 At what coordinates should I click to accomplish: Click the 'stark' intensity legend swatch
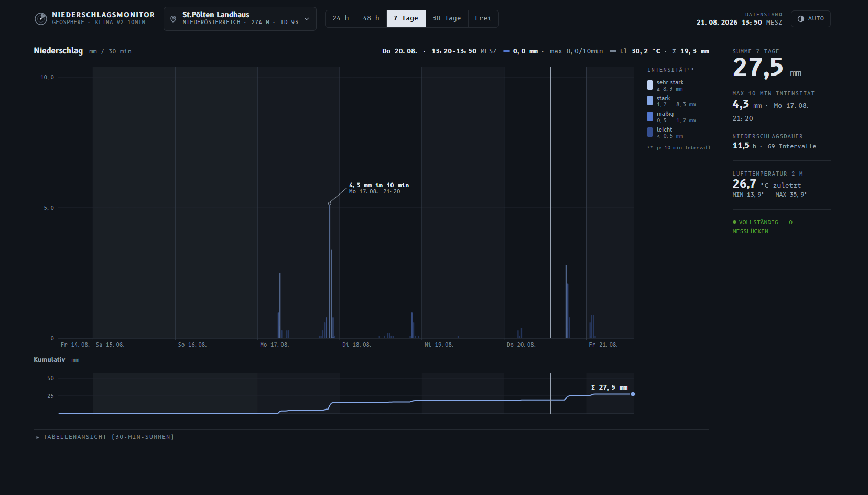650,101
